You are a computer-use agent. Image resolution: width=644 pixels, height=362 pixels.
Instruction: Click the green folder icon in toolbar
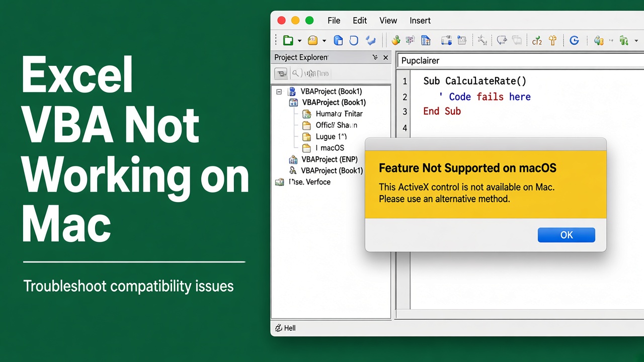(288, 41)
